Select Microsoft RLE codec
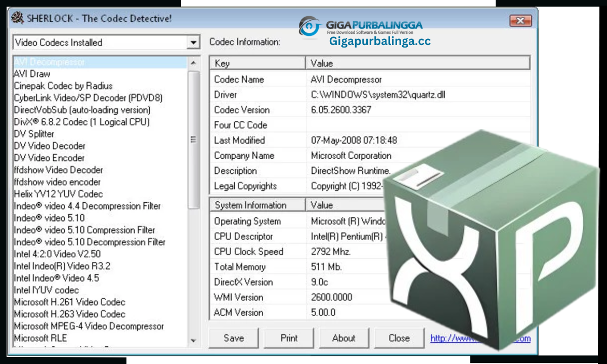 point(40,338)
